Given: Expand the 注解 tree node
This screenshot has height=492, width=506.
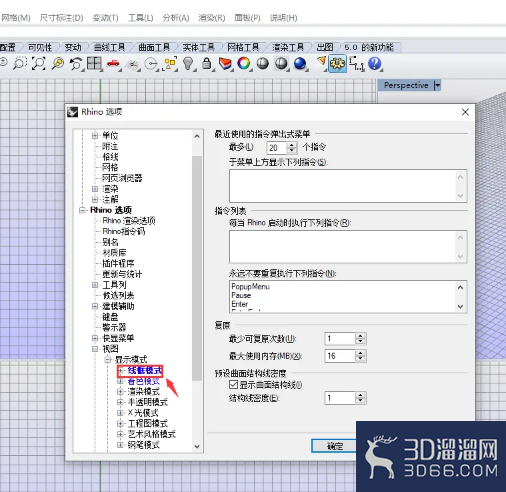Looking at the screenshot, I should (95, 199).
